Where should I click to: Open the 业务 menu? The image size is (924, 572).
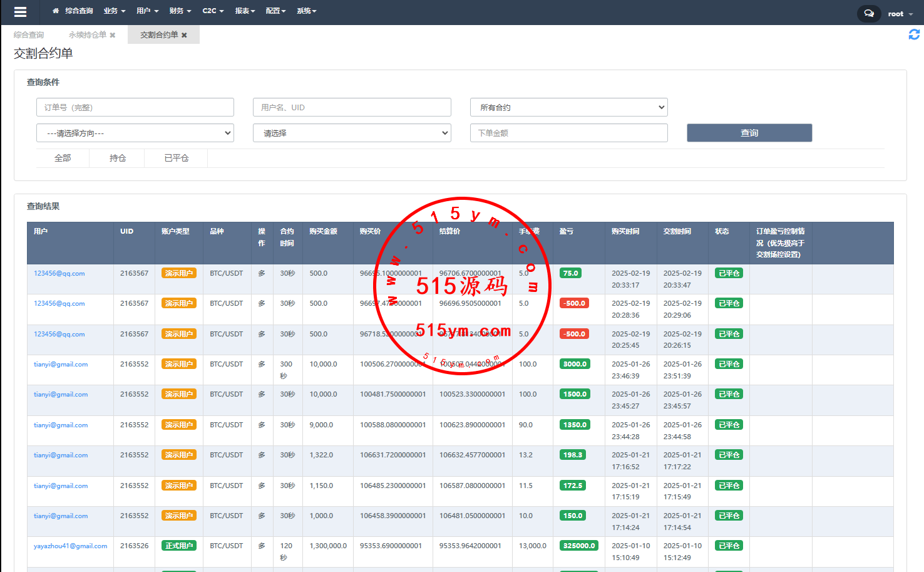115,11
